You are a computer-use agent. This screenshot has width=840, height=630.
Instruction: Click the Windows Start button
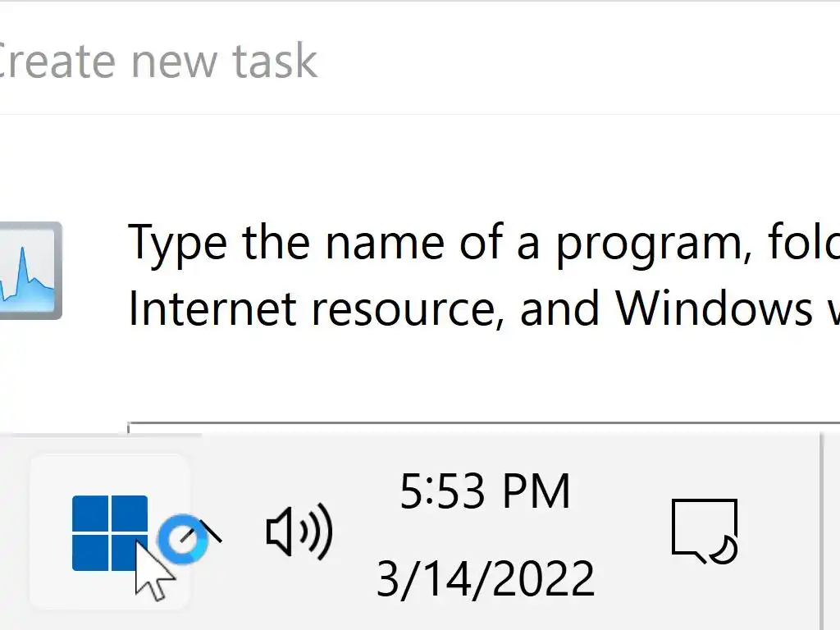click(109, 532)
